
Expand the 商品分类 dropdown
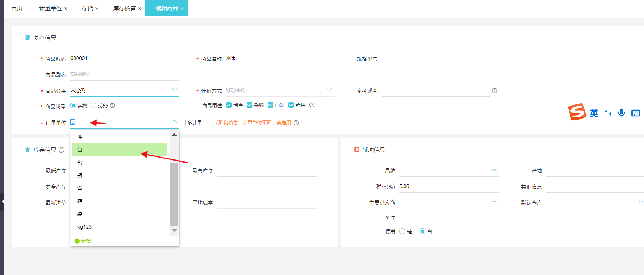coord(174,89)
